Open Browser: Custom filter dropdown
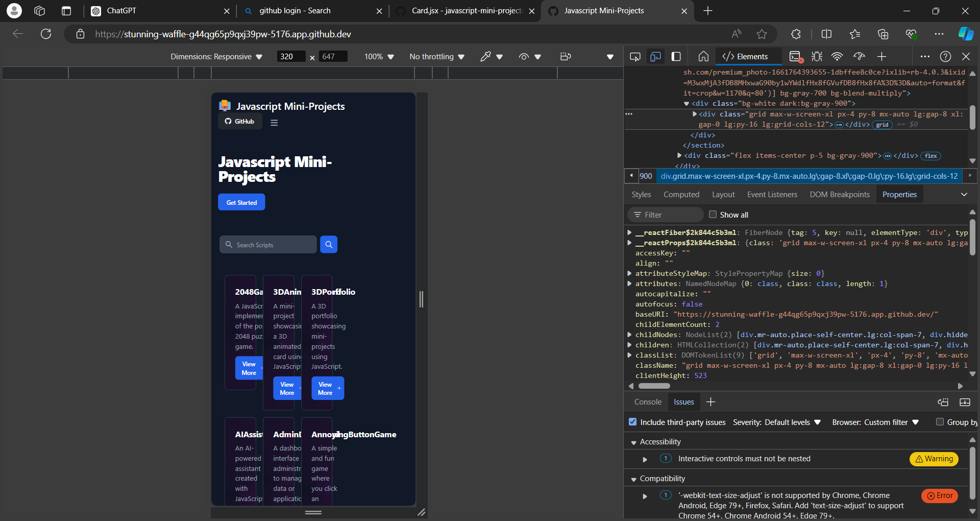 pos(876,422)
